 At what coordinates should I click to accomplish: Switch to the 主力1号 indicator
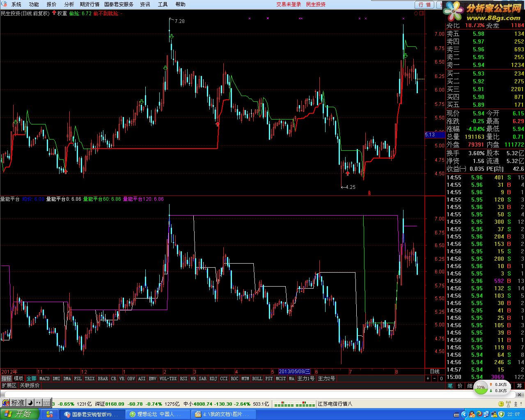coord(306,379)
